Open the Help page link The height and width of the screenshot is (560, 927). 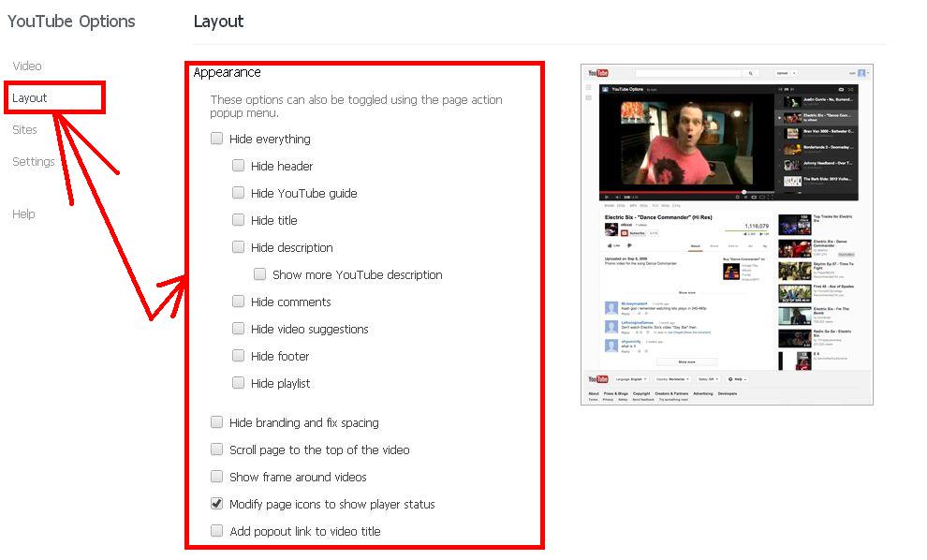[23, 214]
